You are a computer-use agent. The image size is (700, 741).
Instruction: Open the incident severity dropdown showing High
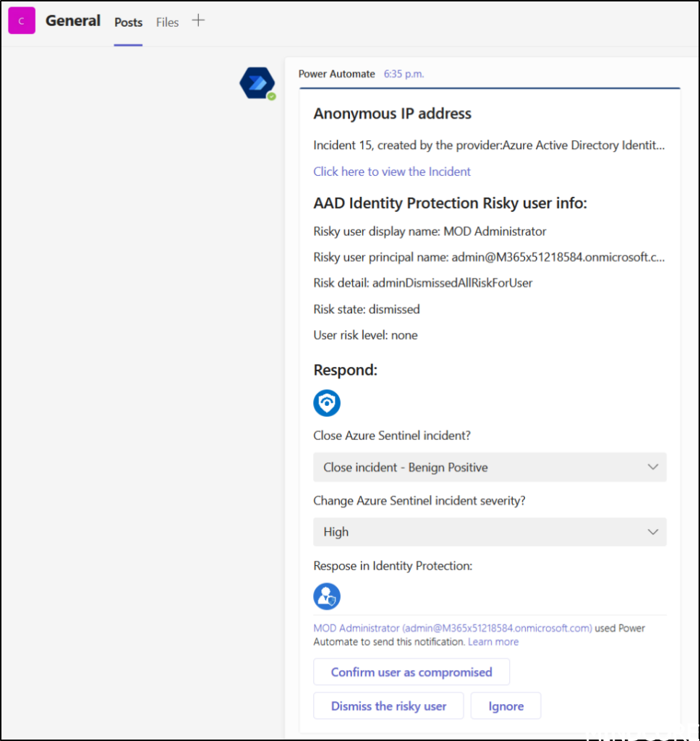[x=490, y=532]
